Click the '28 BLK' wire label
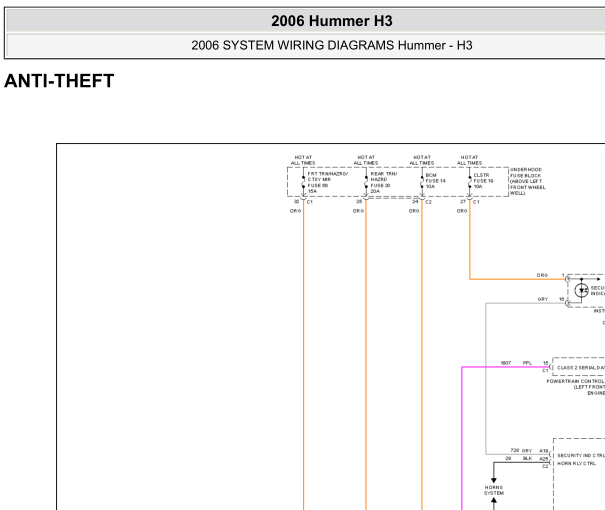Image resolution: width=605 pixels, height=510 pixels. tap(519, 458)
